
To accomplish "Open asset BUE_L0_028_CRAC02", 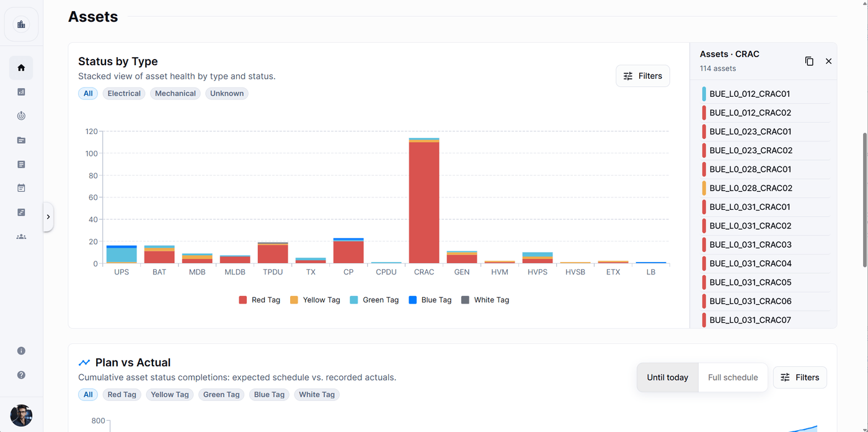I will (x=765, y=188).
